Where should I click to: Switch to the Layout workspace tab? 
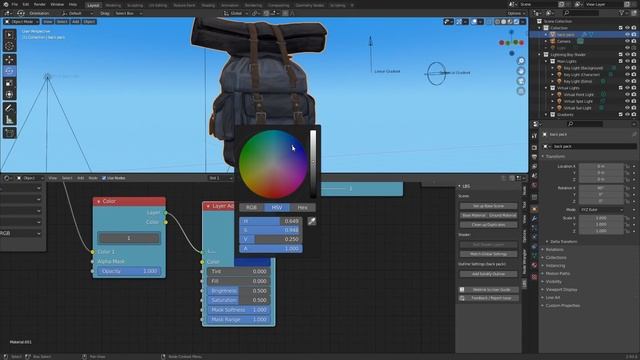(x=93, y=5)
